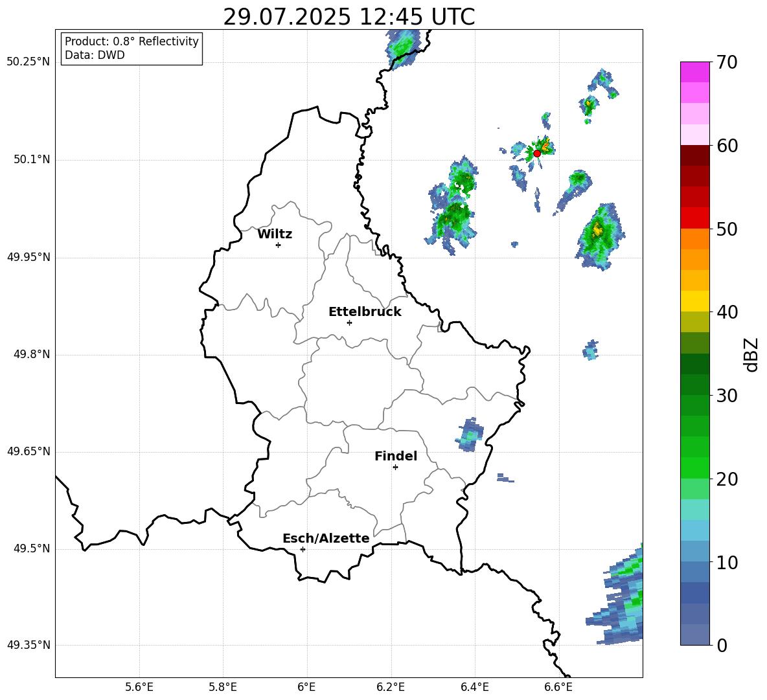Viewport: 767px width, 700px height.
Task: Click the 49.5°N latitude label
Action: click(31, 548)
